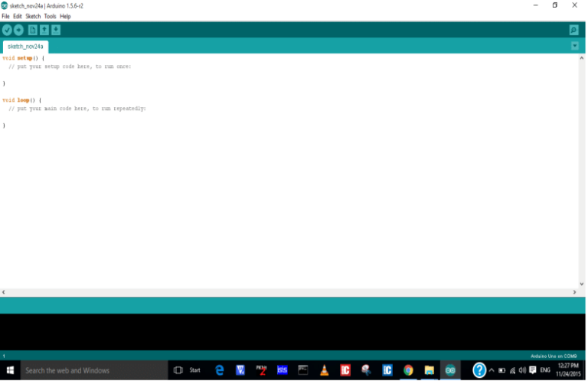This screenshot has width=588, height=384.
Task: Open the volume speaker tray icon
Action: point(522,370)
